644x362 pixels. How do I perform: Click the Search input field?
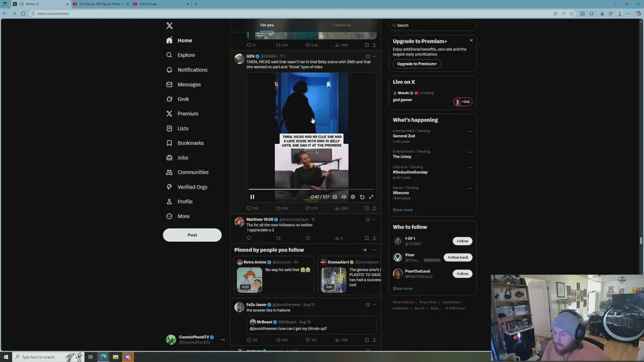(433, 25)
